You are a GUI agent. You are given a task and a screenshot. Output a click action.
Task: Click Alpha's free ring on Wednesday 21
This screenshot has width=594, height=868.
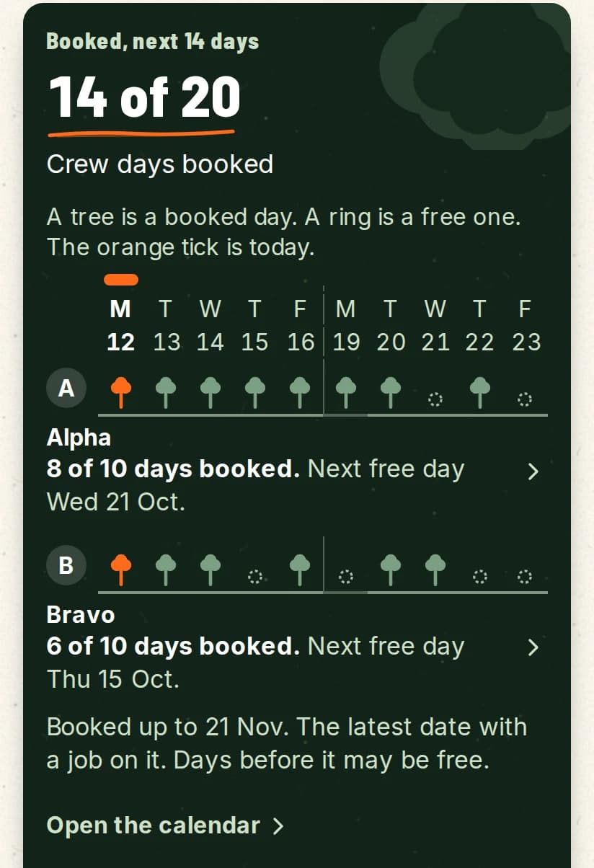coord(435,398)
